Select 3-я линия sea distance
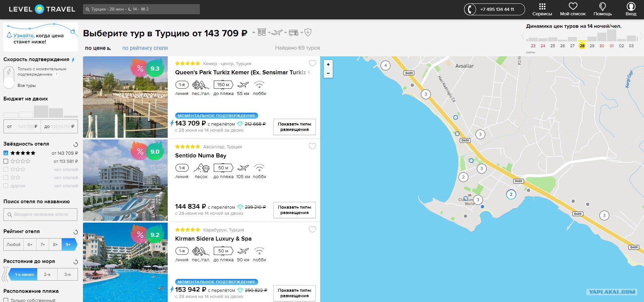Image resolution: width=644 pixels, height=302 pixels. (67, 274)
